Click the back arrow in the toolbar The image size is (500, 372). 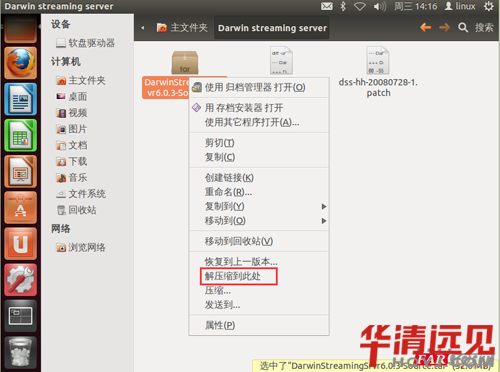pyautogui.click(x=426, y=27)
